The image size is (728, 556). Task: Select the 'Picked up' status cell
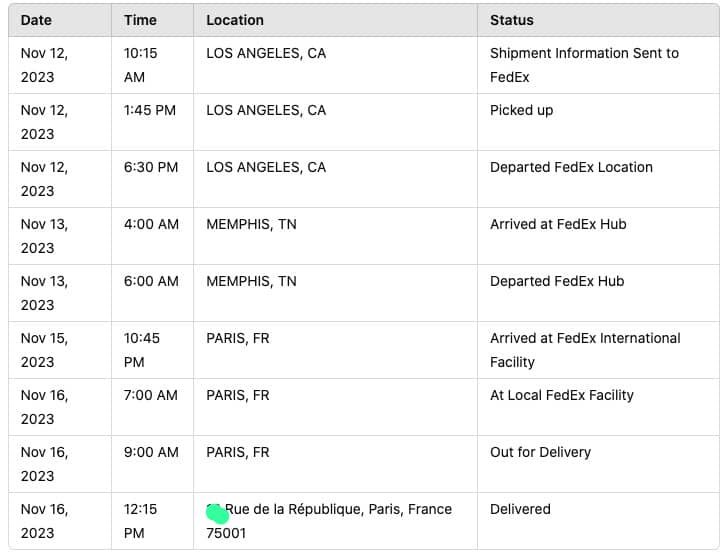tap(521, 110)
